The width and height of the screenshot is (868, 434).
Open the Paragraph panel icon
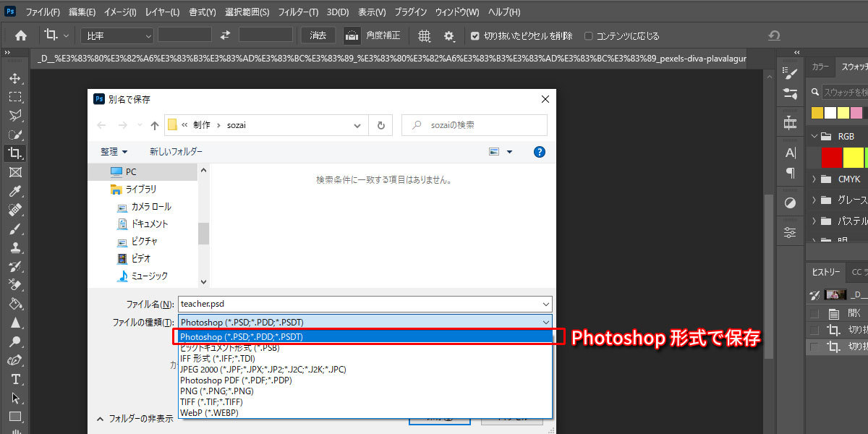click(x=791, y=173)
